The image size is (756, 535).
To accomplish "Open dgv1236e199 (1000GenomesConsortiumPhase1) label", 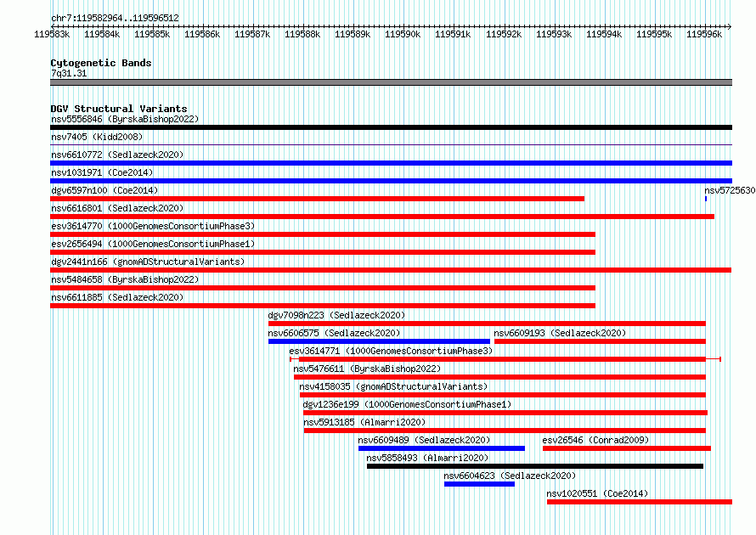I will pos(407,404).
